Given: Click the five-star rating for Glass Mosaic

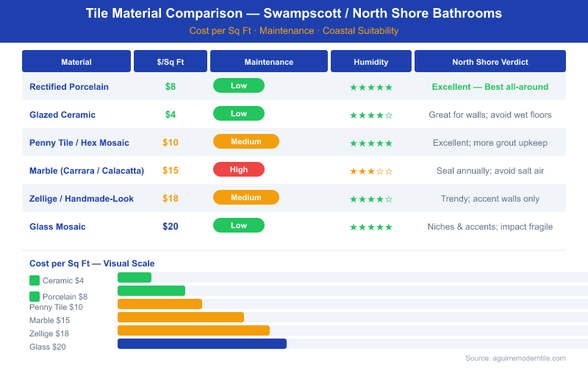Looking at the screenshot, I should coord(371,227).
